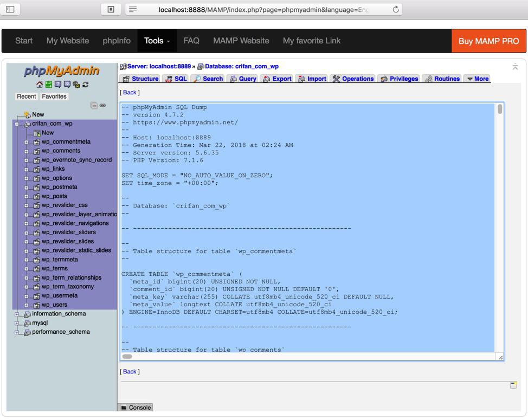Click the bookmark page icon at bottom right

coord(513,385)
